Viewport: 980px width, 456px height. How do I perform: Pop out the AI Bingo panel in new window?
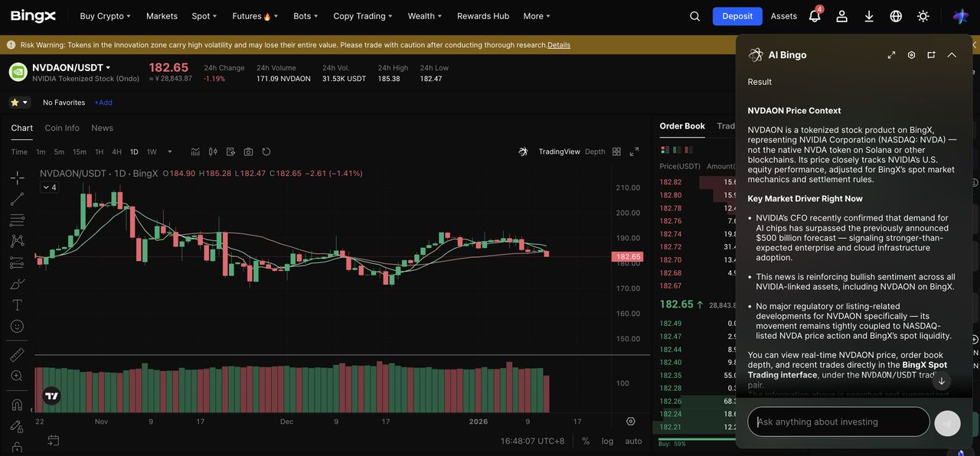click(931, 55)
